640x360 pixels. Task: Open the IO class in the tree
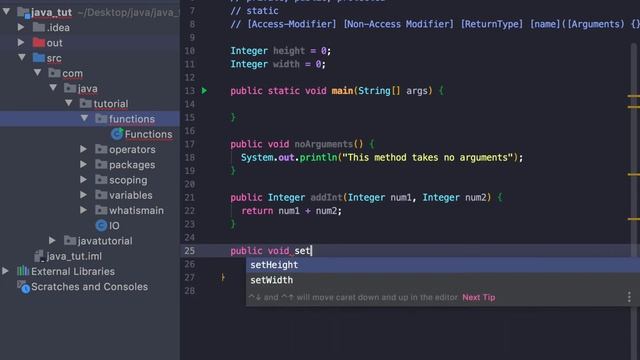pos(114,226)
